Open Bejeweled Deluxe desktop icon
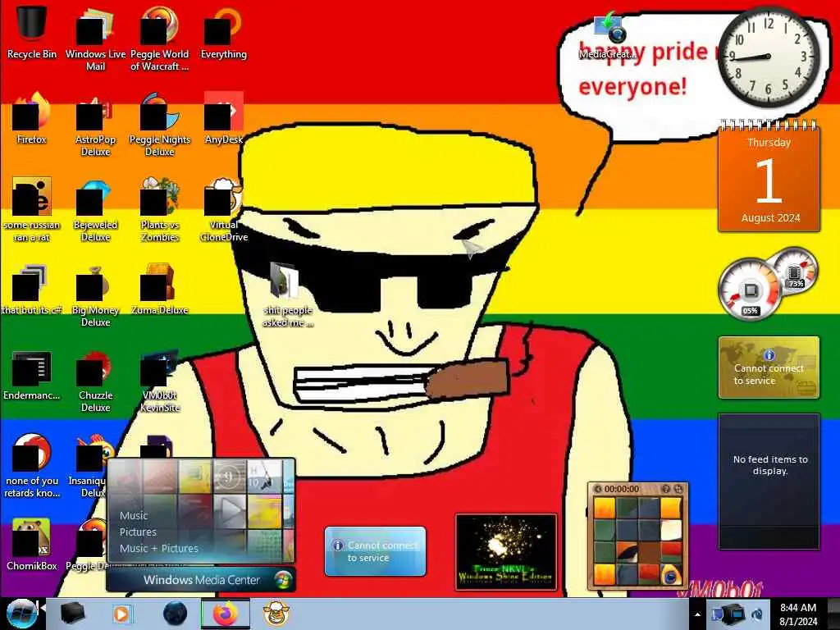 (x=95, y=209)
